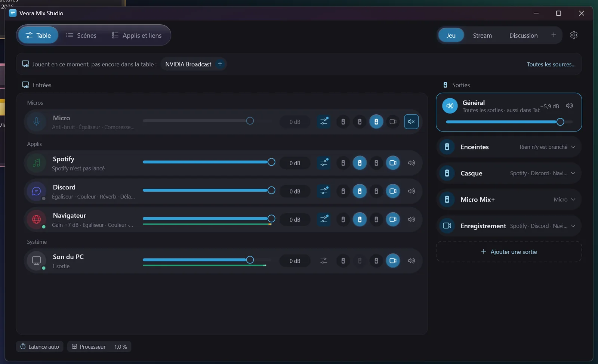Viewport: 598px width, 364px height.
Task: Click the Général output round speaker button
Action: (x=450, y=106)
